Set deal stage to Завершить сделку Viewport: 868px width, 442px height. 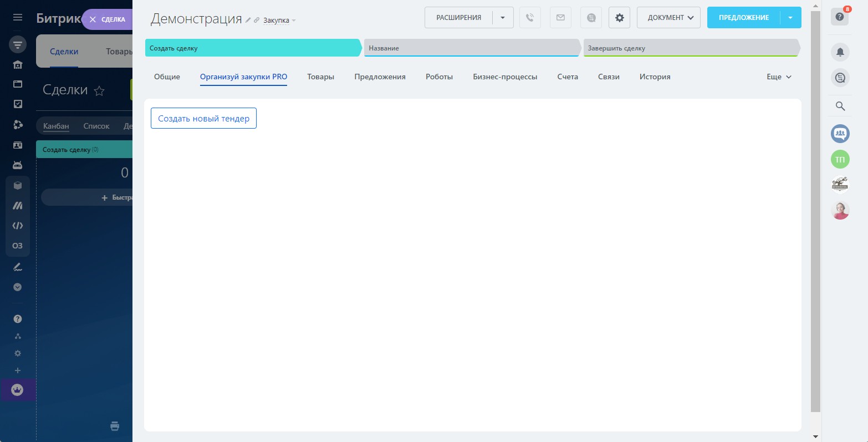[x=692, y=48]
